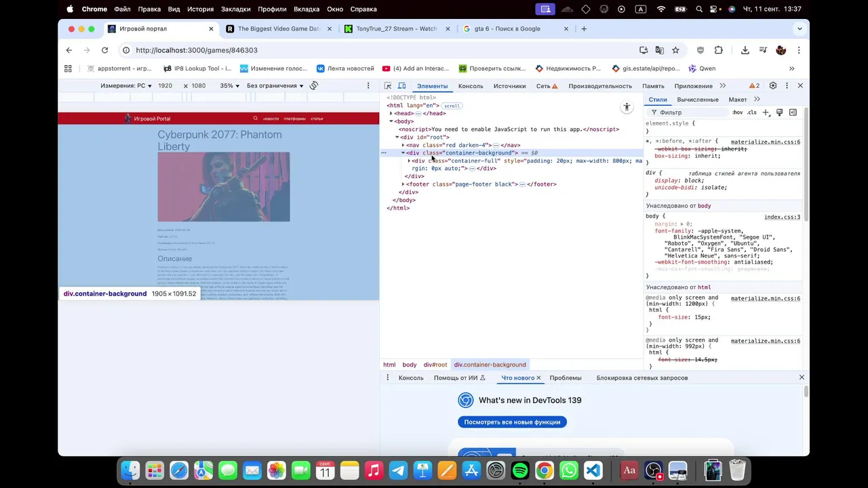The height and width of the screenshot is (488, 868).
Task: Switch to the Источники tab
Action: (509, 86)
